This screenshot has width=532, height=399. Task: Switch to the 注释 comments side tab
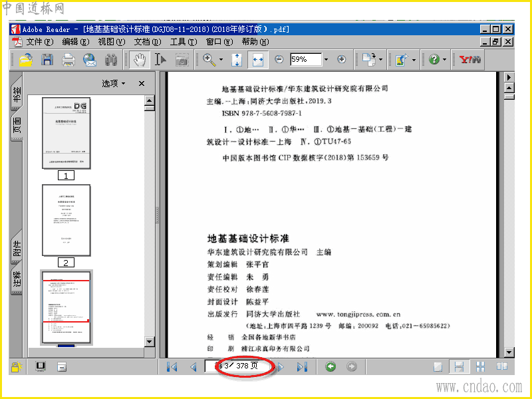click(x=17, y=279)
